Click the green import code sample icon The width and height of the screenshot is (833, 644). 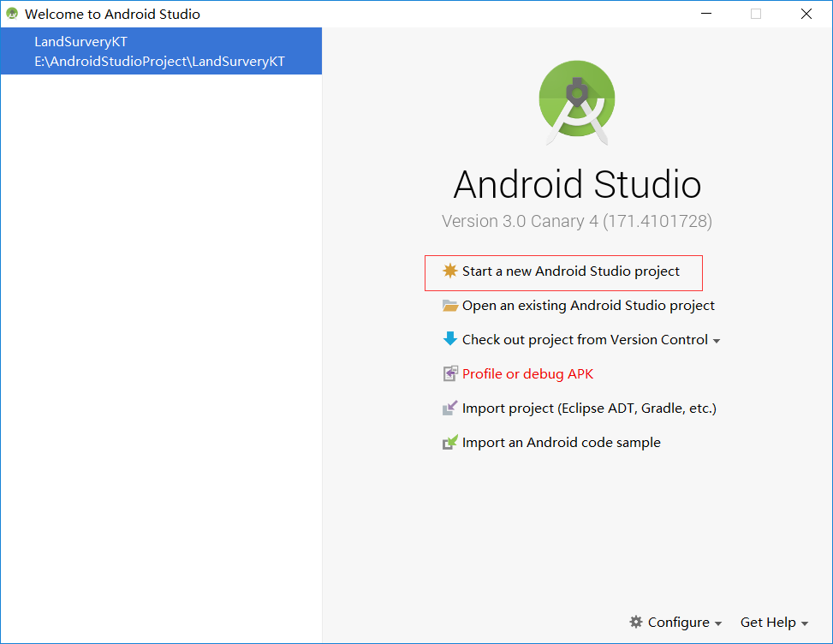(449, 442)
